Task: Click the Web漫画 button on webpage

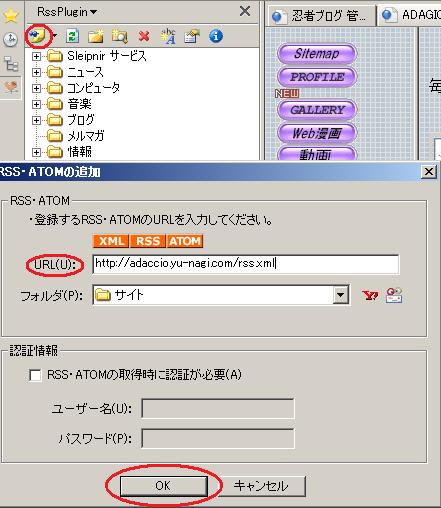Action: [x=317, y=133]
